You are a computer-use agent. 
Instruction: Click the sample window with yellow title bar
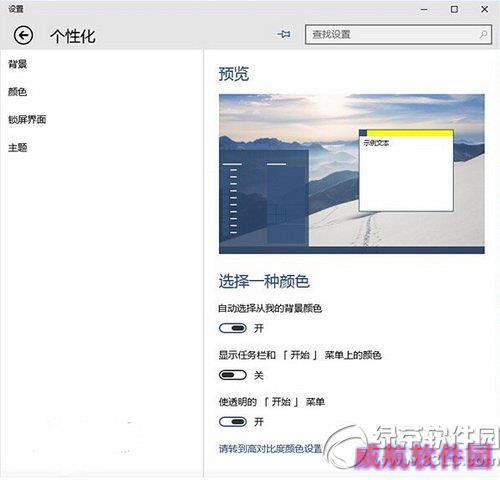pyautogui.click(x=406, y=170)
